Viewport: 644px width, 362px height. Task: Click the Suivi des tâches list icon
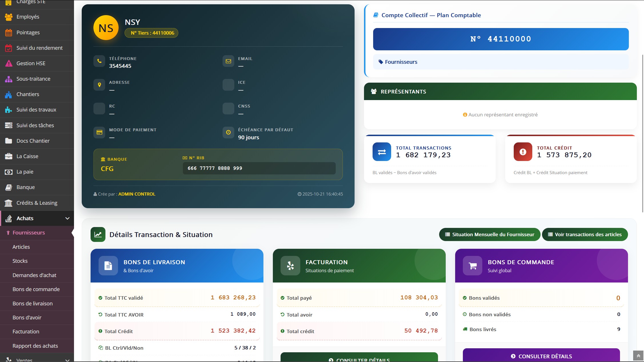coord(9,125)
